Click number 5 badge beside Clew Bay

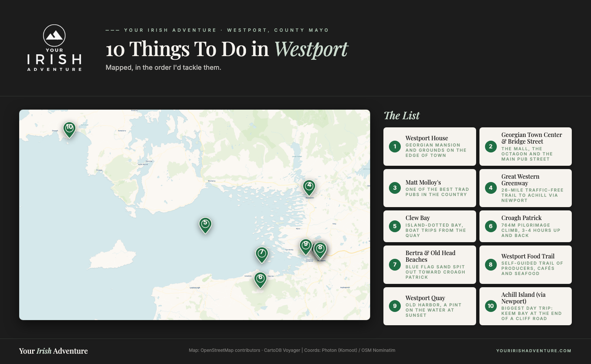(395, 226)
